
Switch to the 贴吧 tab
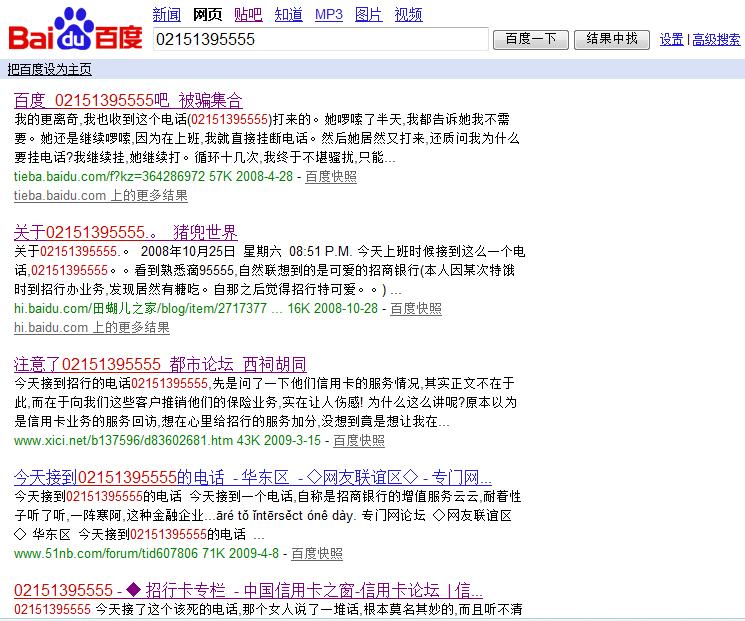(x=248, y=15)
